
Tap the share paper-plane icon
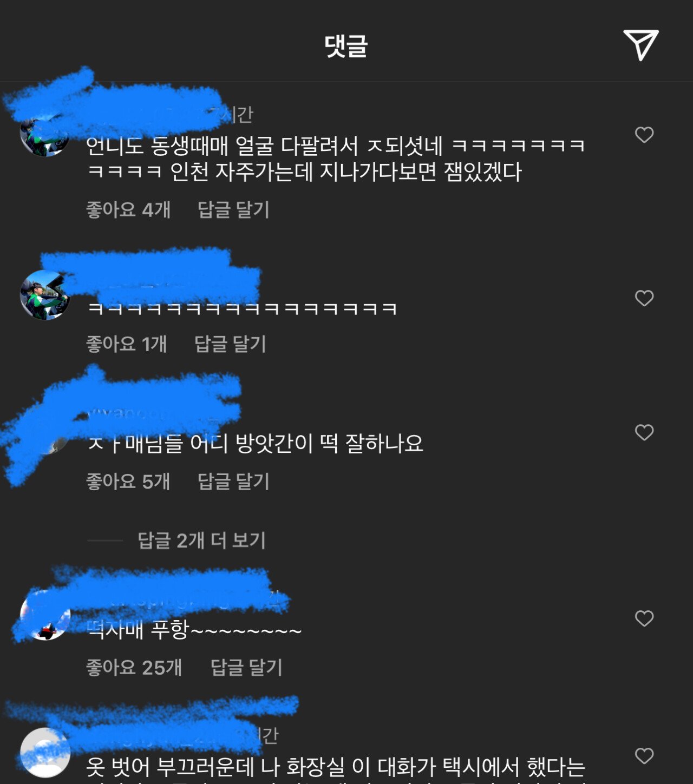(641, 45)
